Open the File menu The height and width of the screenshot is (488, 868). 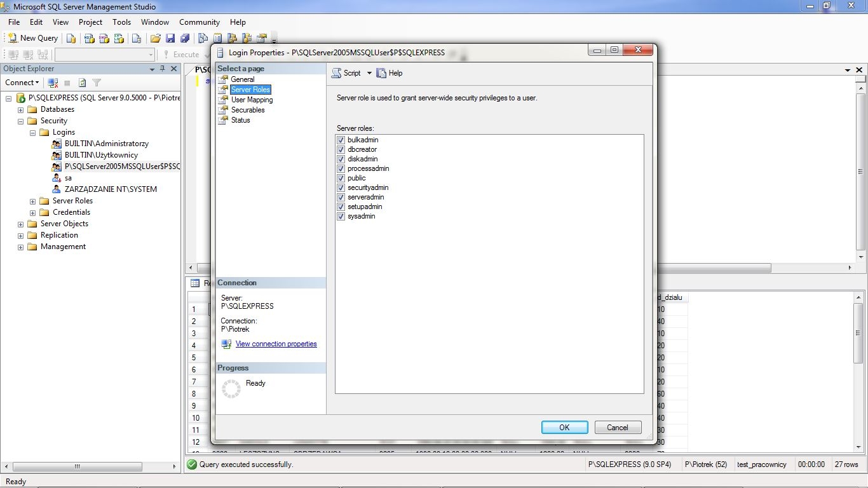pyautogui.click(x=14, y=22)
